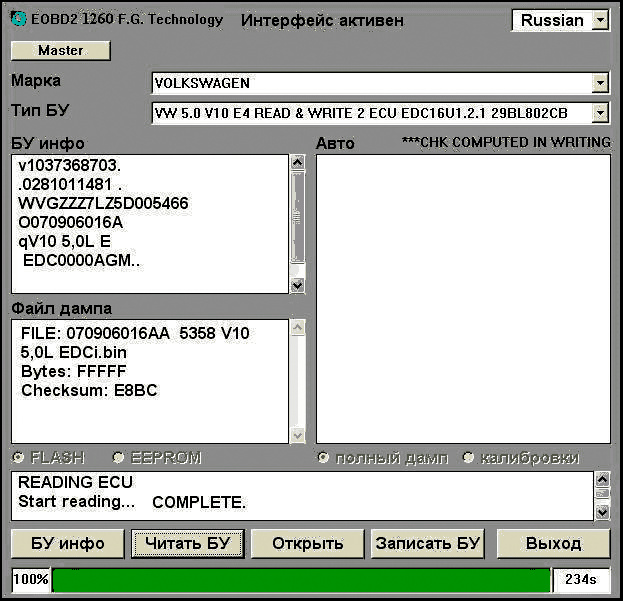This screenshot has width=623, height=601.
Task: Expand the VOLKSWAGEN brand dropdown arrow
Action: click(600, 83)
